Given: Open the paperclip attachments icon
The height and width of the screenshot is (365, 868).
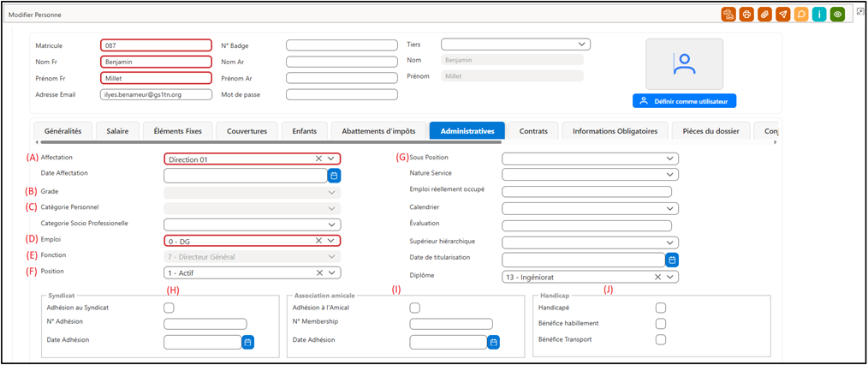Looking at the screenshot, I should pos(764,15).
